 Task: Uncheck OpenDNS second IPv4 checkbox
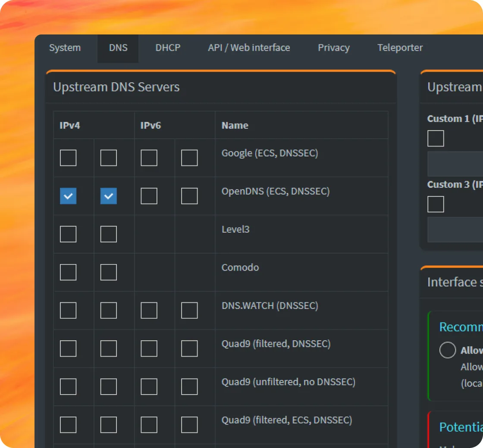[x=108, y=196]
